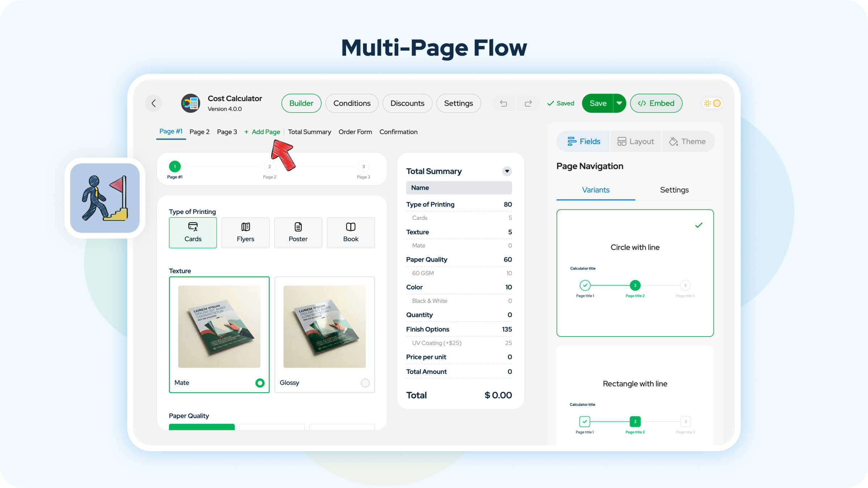Select the first green Paper Quality option
The width and height of the screenshot is (868, 488).
tap(202, 427)
